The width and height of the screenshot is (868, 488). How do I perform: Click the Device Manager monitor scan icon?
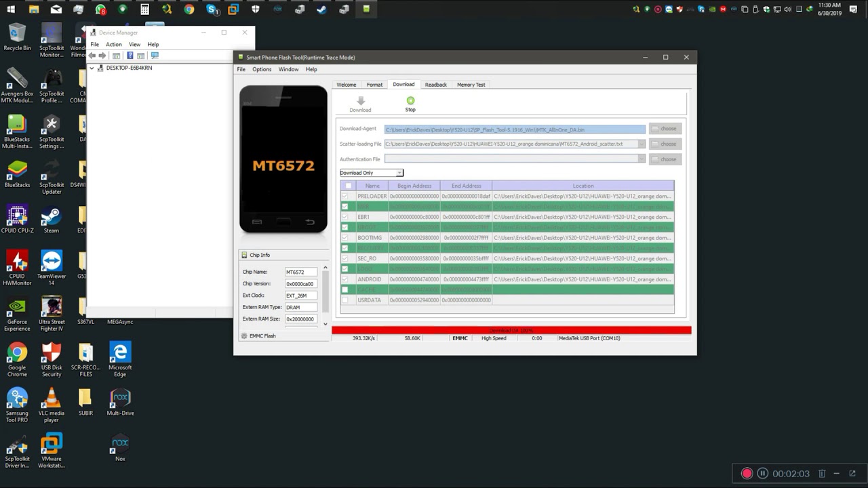click(x=155, y=56)
